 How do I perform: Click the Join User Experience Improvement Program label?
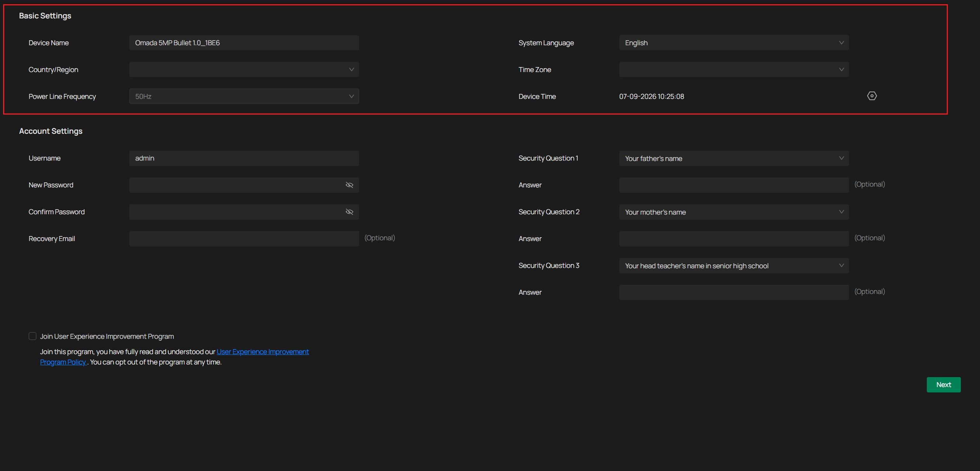(x=107, y=337)
